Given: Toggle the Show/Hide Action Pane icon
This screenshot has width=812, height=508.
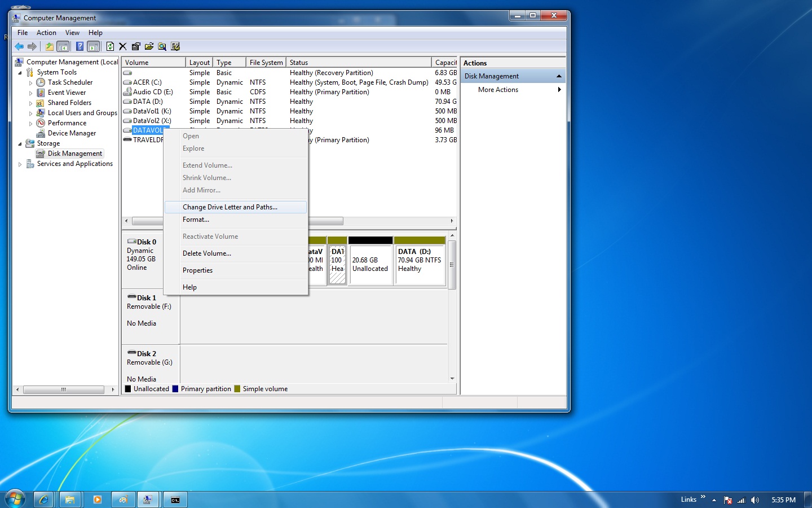Looking at the screenshot, I should click(x=94, y=46).
